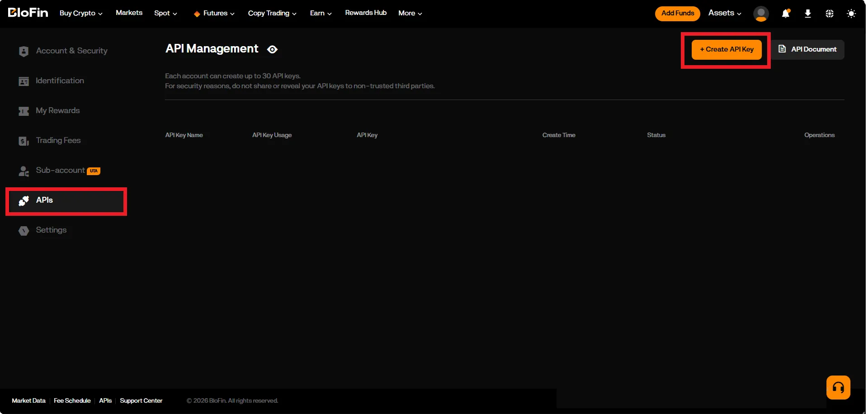Expand the Assets dropdown

pos(725,13)
